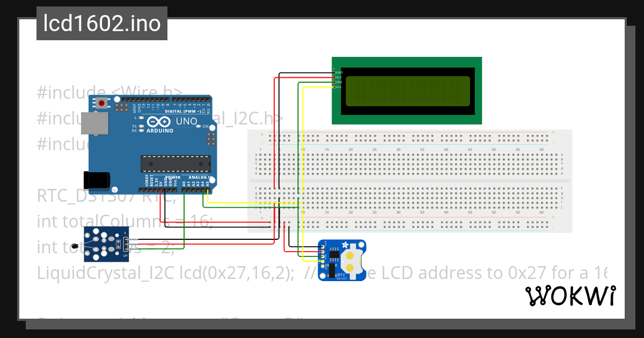The image size is (644, 338).
Task: Click the A4 pin on the ANALOG IN header
Action: [x=202, y=189]
